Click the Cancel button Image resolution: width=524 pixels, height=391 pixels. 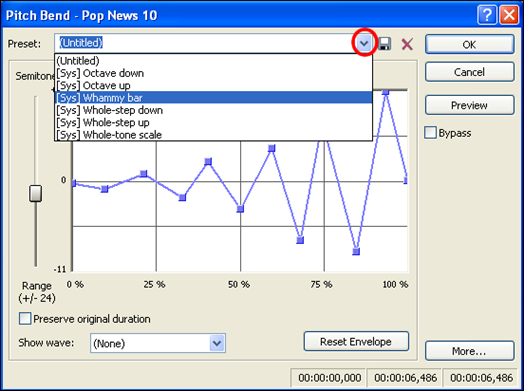tap(470, 72)
